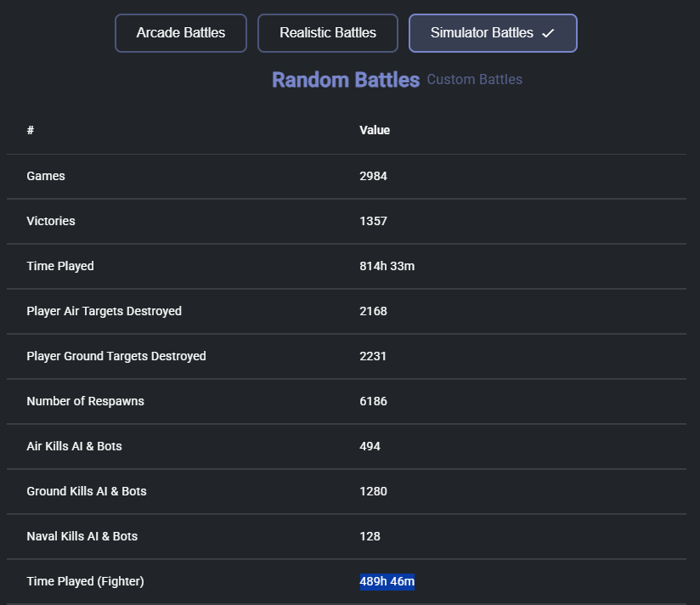Click the highlighted 489h 46m value

click(387, 581)
